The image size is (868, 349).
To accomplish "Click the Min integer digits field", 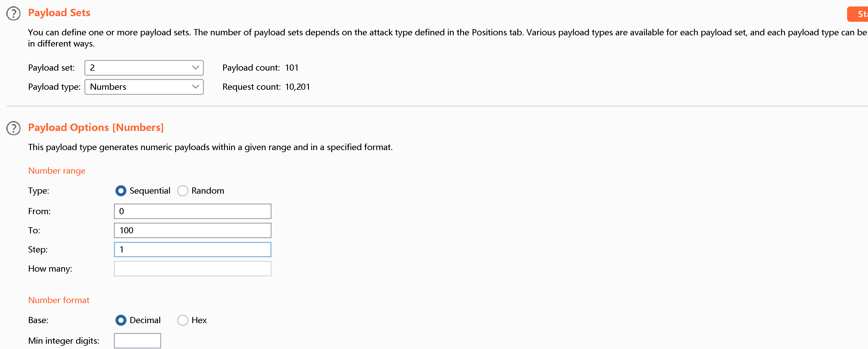I will click(x=137, y=340).
